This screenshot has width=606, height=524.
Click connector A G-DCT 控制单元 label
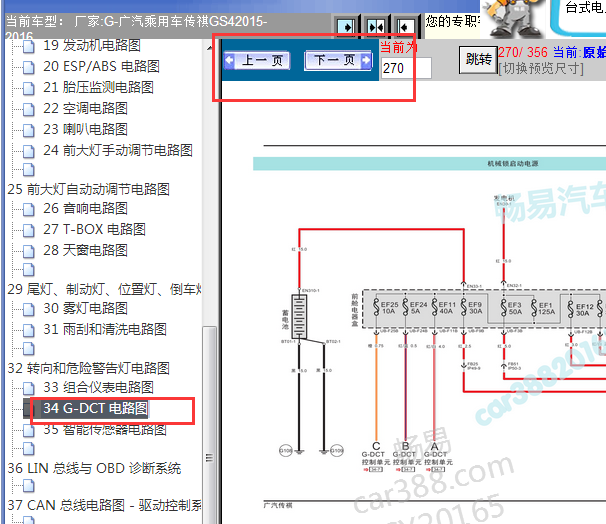pos(438,457)
